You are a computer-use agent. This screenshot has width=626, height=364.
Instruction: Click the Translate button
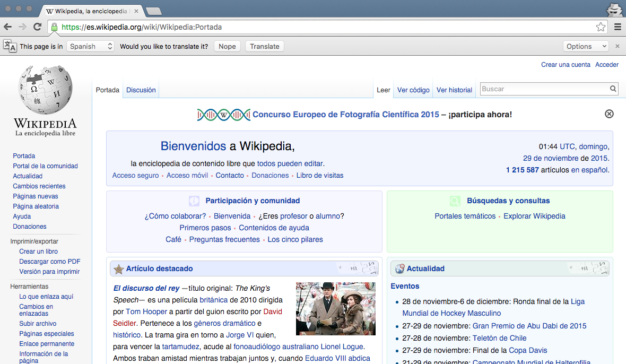click(264, 46)
